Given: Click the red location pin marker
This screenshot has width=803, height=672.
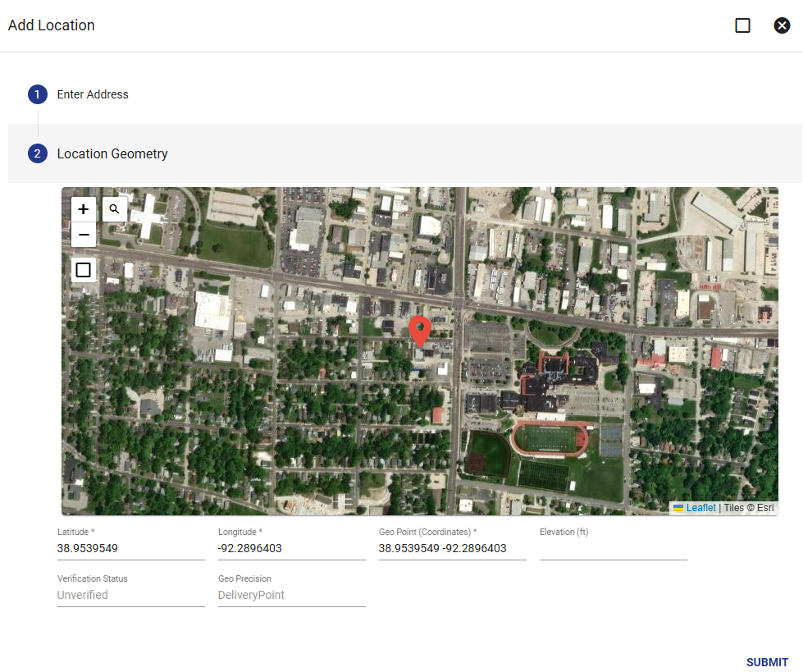Looking at the screenshot, I should pyautogui.click(x=420, y=331).
